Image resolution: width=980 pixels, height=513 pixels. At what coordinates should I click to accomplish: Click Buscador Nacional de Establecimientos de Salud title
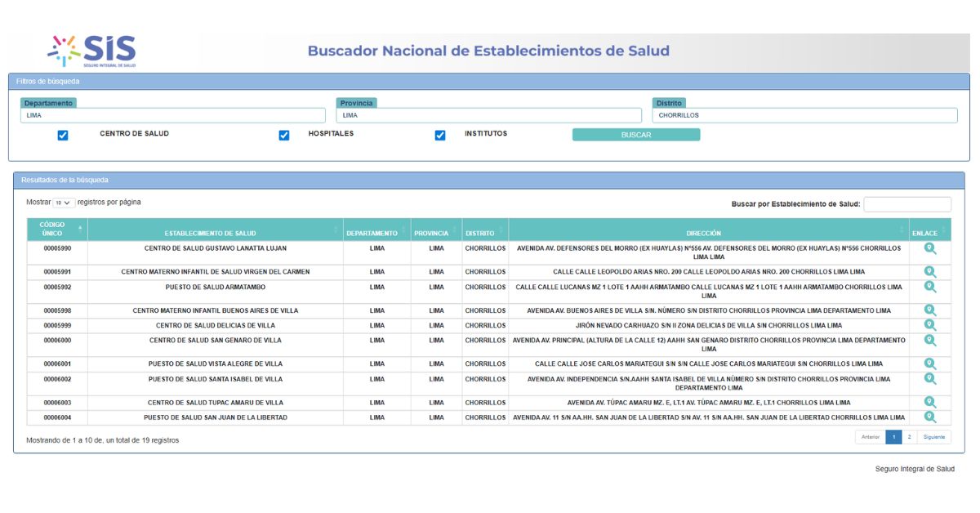click(488, 51)
